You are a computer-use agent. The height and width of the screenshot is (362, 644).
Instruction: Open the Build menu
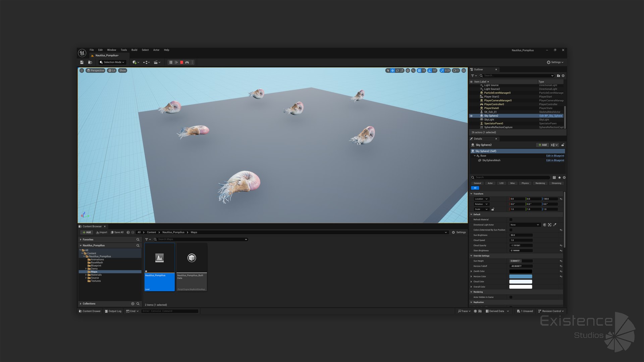tap(134, 50)
